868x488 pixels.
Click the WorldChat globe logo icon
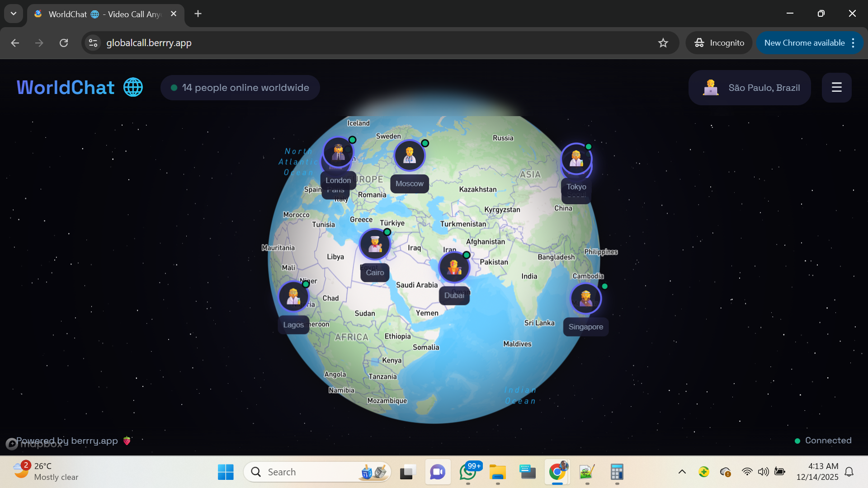point(133,87)
